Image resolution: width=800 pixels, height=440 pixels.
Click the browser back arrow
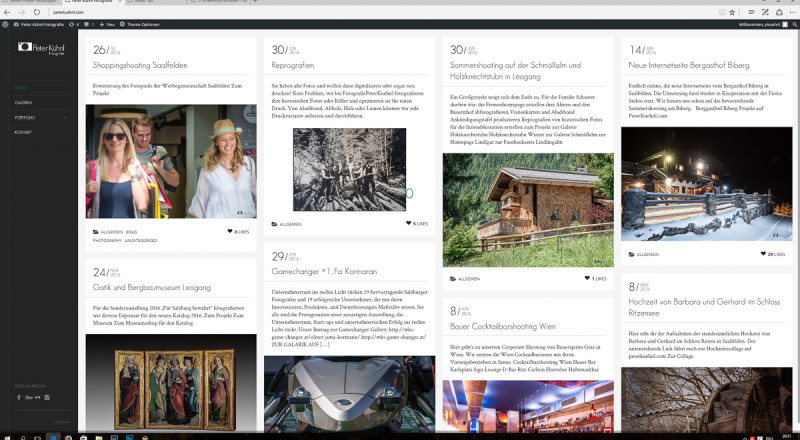[x=8, y=11]
